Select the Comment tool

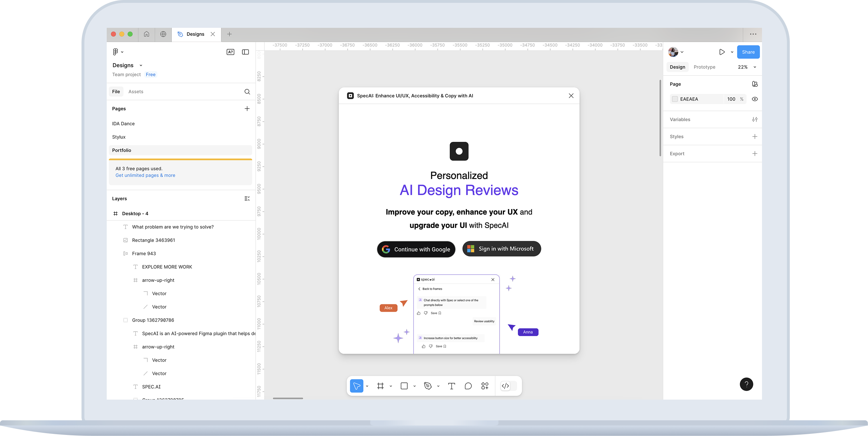pyautogui.click(x=468, y=386)
